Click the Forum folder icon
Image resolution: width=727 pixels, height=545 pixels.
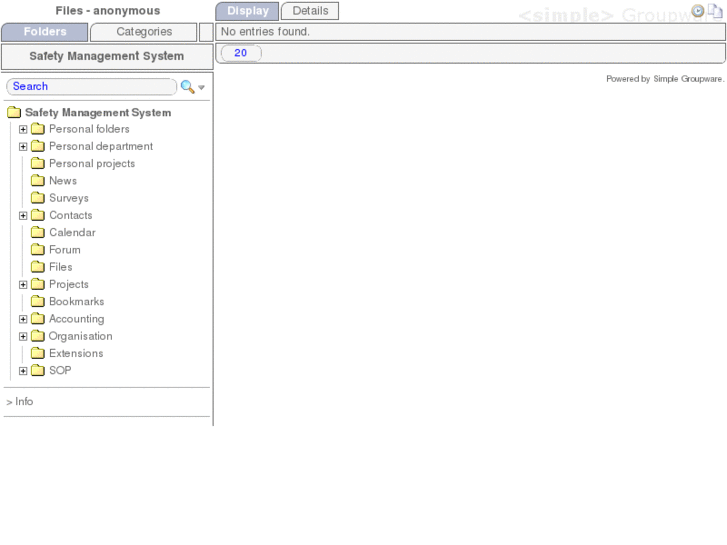pos(38,250)
